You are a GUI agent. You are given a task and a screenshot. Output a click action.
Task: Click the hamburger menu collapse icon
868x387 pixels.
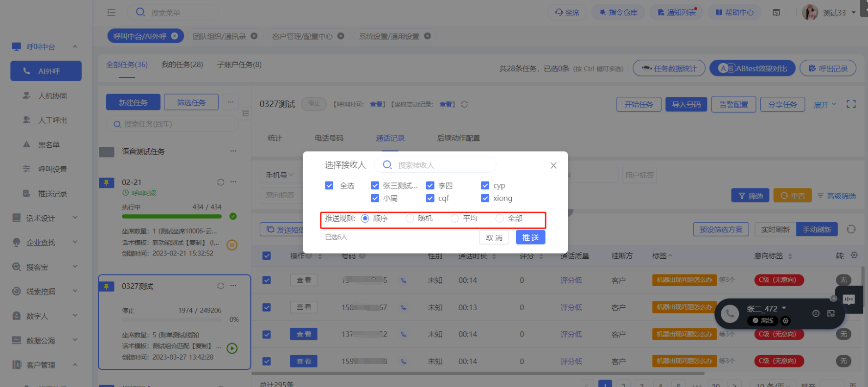click(x=112, y=12)
